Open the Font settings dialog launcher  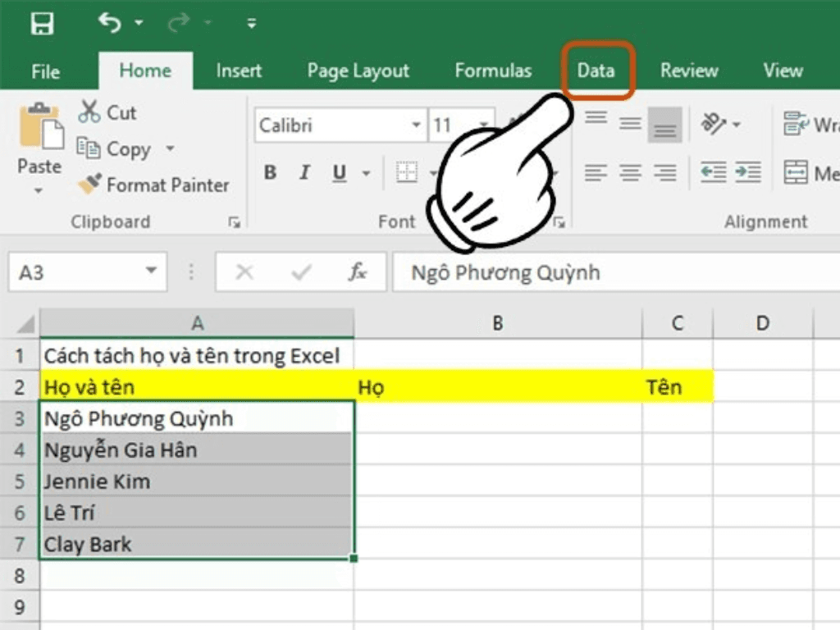point(561,221)
